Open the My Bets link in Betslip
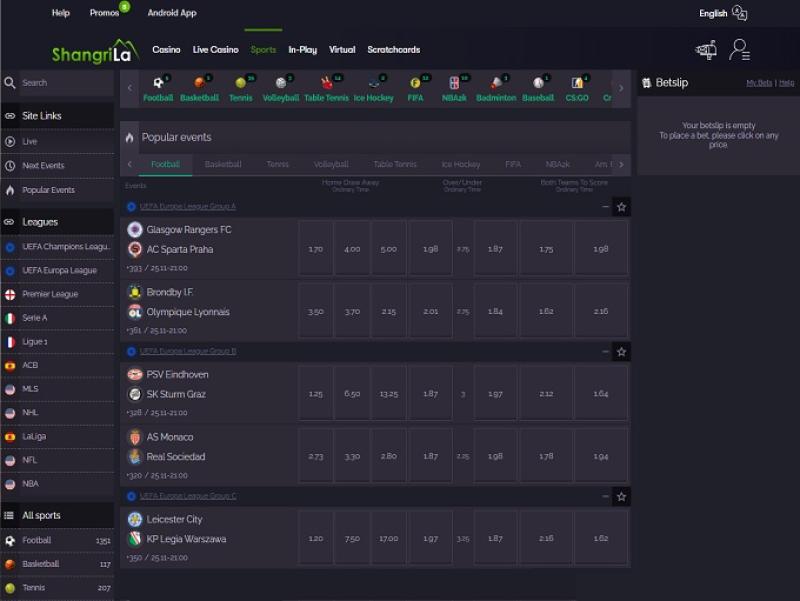This screenshot has height=601, width=800. click(758, 83)
